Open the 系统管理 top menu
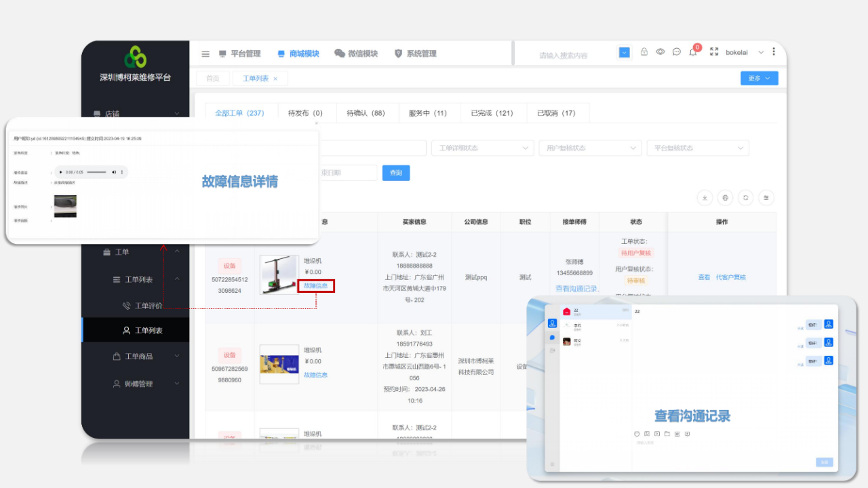This screenshot has width=868, height=488. pos(415,54)
